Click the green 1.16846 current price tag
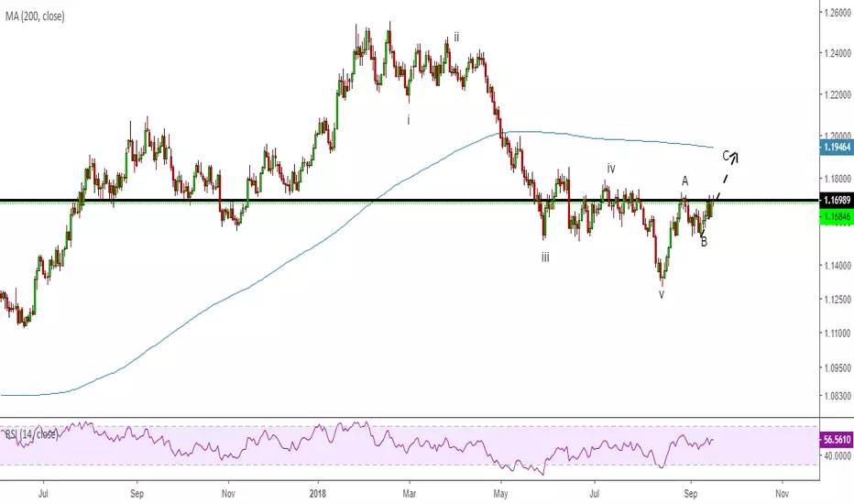 836,217
